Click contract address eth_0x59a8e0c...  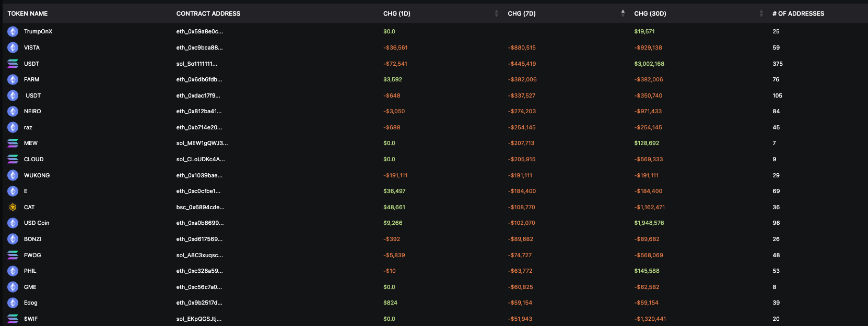[x=200, y=32]
